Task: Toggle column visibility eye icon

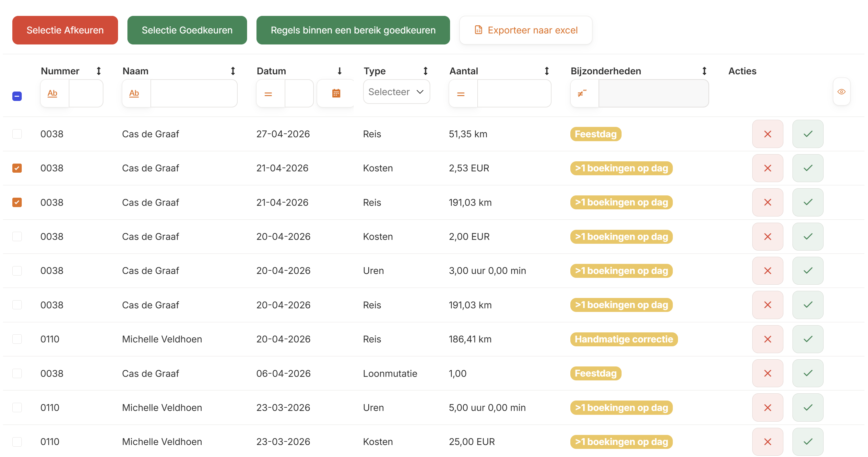Action: point(841,92)
